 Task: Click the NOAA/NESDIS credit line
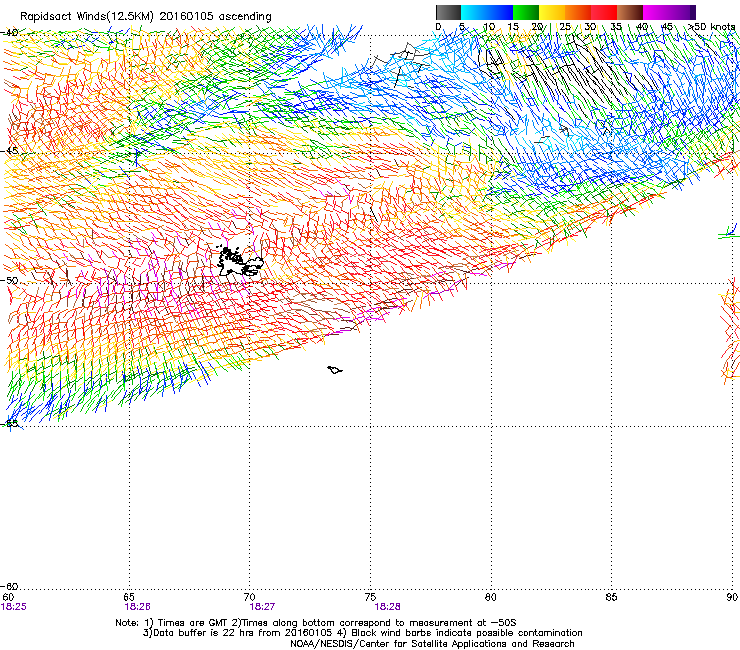click(x=432, y=644)
